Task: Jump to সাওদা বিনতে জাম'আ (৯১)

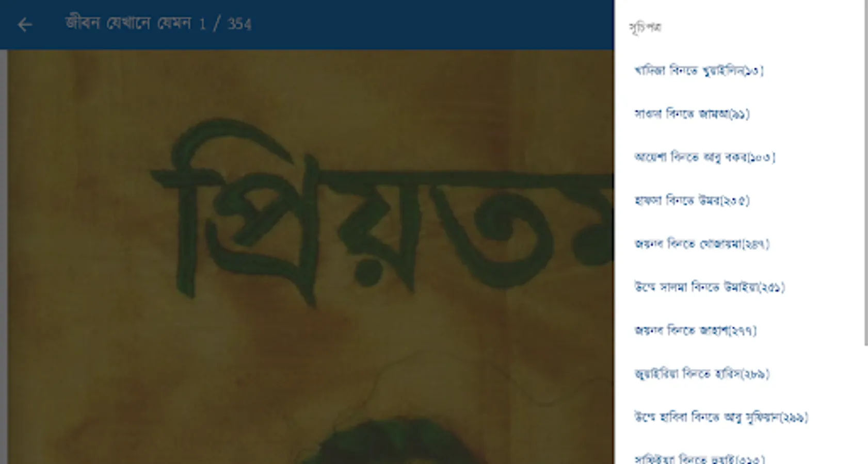Action: coord(692,113)
